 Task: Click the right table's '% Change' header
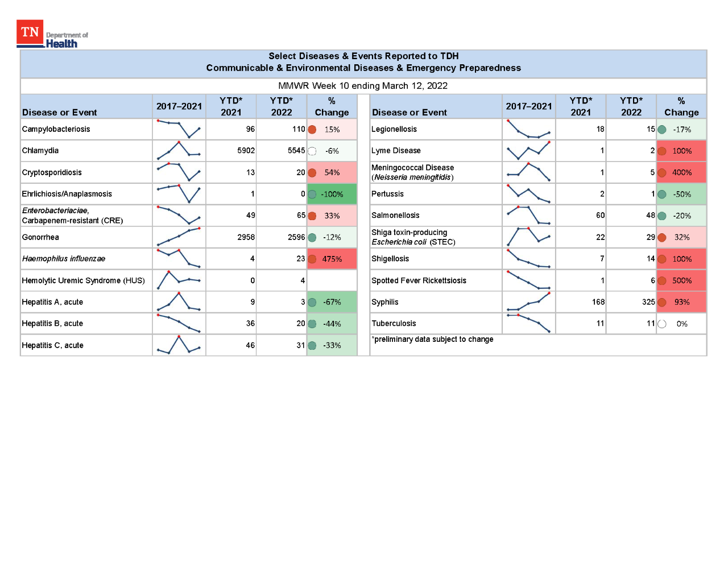[681, 106]
